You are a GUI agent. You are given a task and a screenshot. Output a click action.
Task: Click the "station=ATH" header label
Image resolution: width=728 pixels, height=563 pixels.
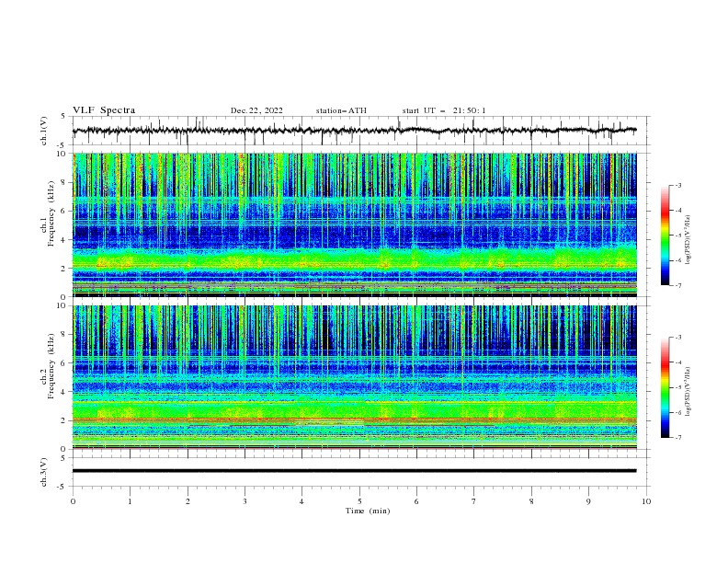tap(341, 110)
